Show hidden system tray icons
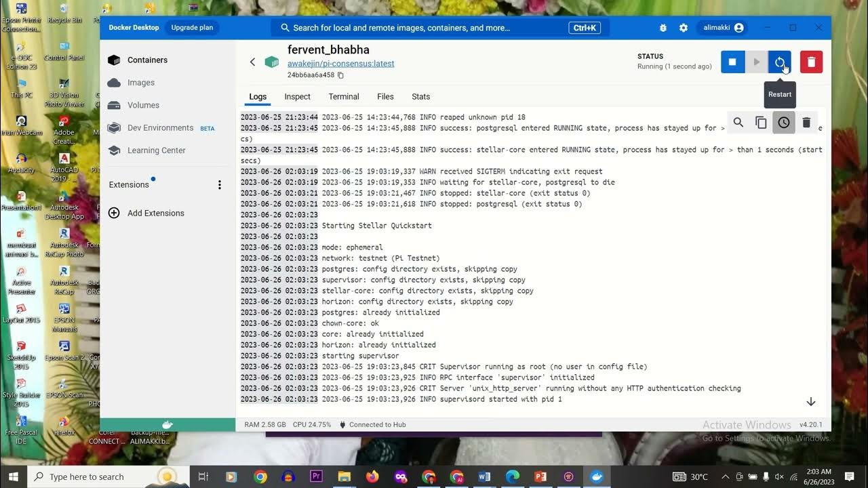The height and width of the screenshot is (488, 868). click(726, 476)
